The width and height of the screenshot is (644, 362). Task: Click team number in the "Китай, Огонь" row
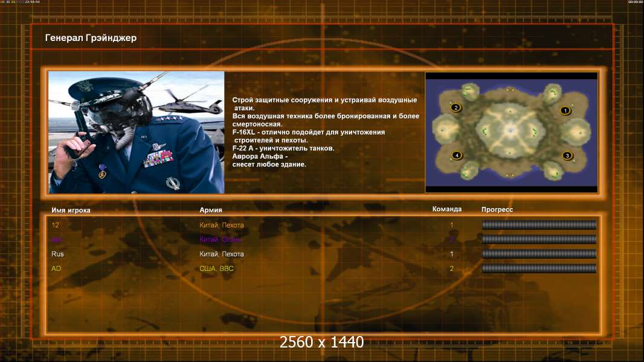[451, 240]
